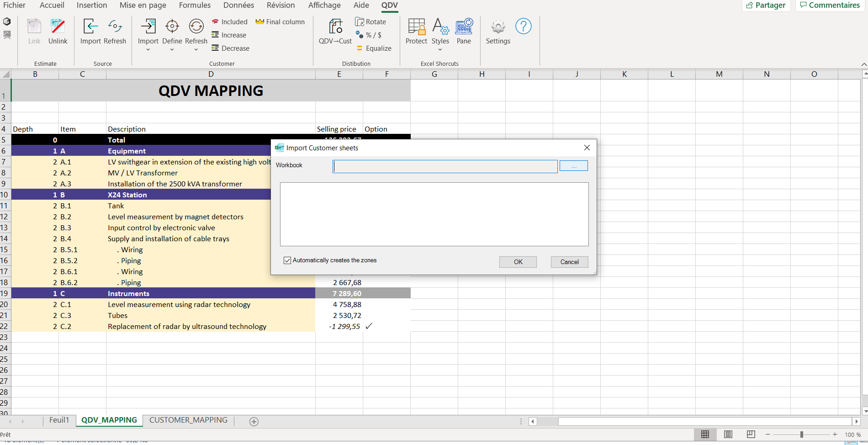This screenshot has height=445, width=868.
Task: Click the Workbook path input field
Action: pyautogui.click(x=445, y=166)
